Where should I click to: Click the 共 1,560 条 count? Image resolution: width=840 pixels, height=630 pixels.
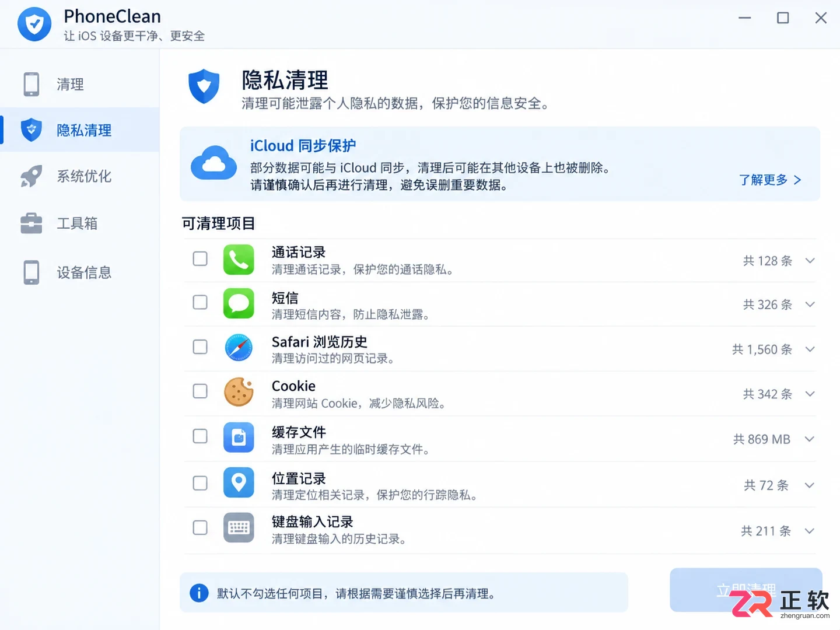point(762,349)
